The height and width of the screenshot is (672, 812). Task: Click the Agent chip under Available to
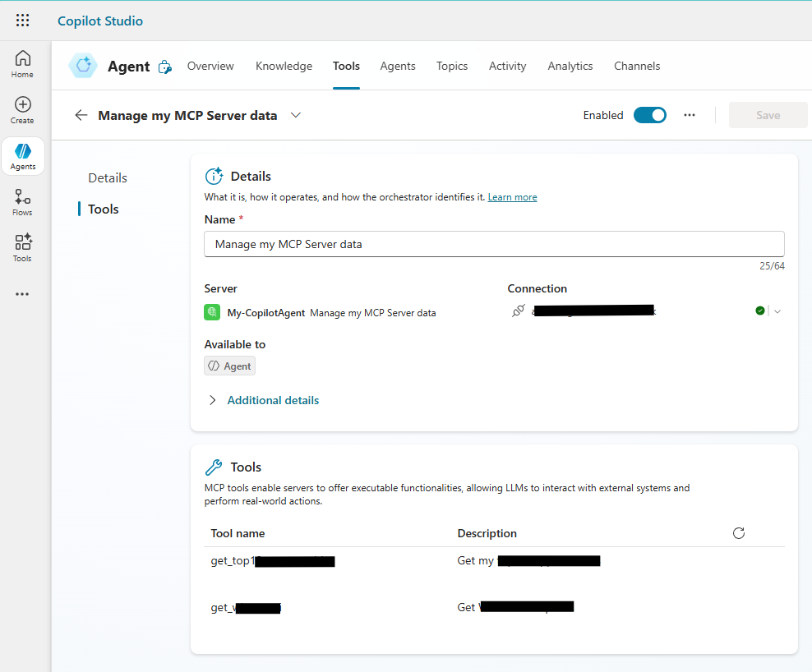pyautogui.click(x=229, y=366)
